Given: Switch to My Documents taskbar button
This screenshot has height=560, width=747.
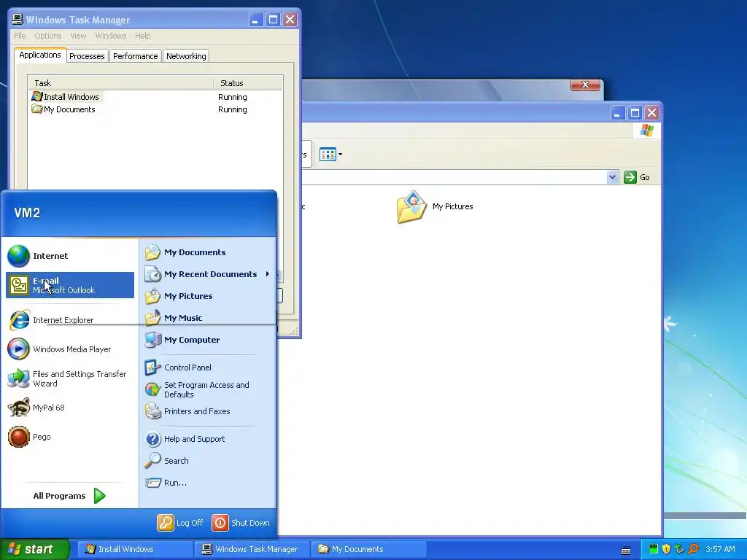Looking at the screenshot, I should click(x=368, y=549).
